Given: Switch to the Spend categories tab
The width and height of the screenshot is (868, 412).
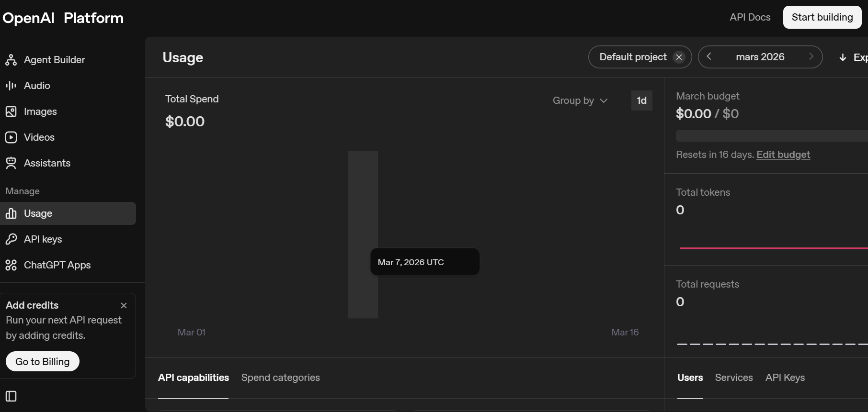Looking at the screenshot, I should click(281, 378).
